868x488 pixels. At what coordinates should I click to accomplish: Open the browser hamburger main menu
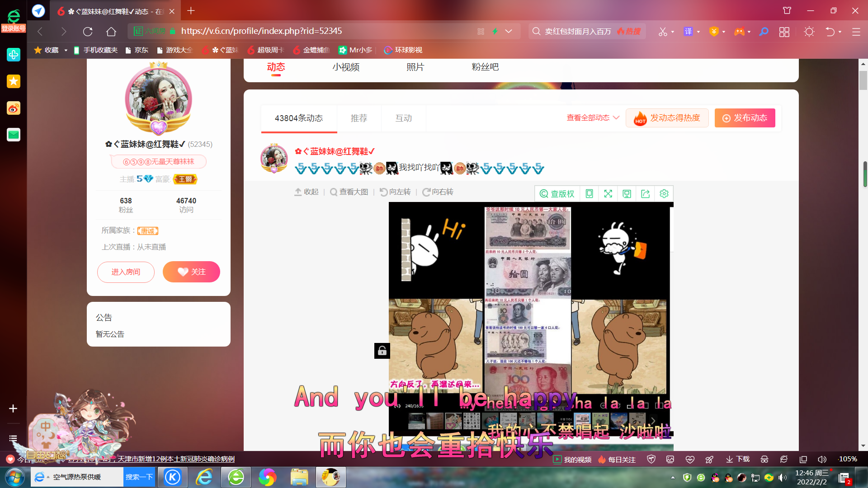click(856, 32)
